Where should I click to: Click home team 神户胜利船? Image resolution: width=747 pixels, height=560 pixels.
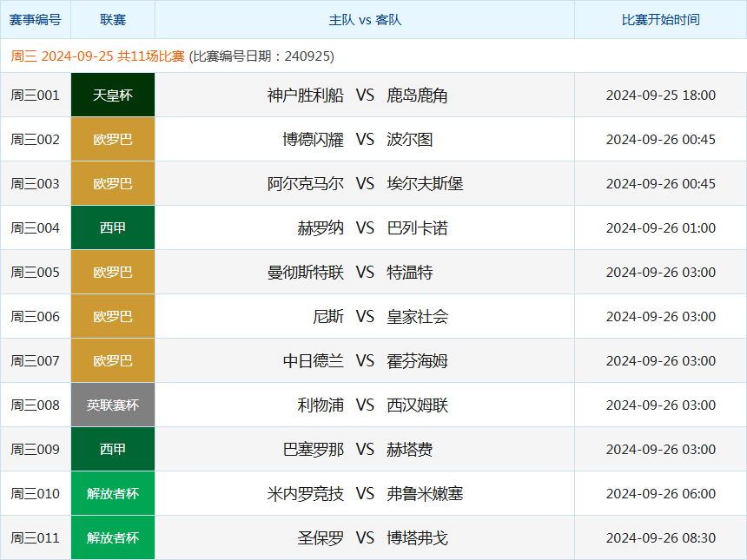[306, 96]
